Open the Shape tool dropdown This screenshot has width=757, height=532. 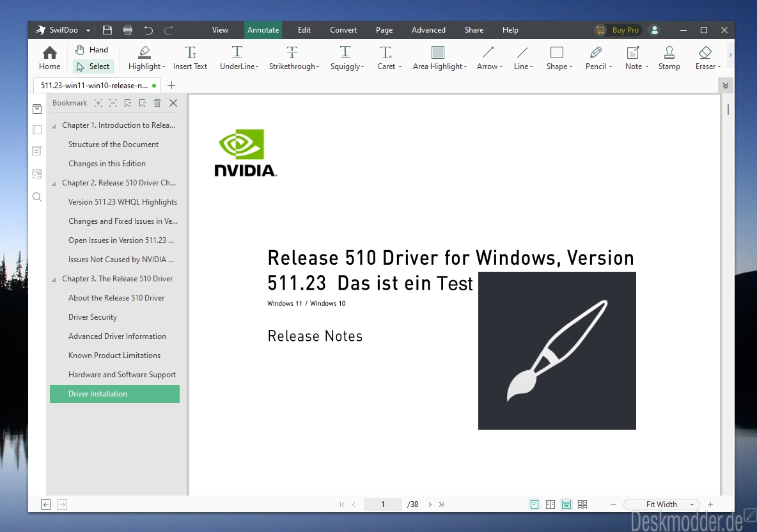(x=571, y=66)
